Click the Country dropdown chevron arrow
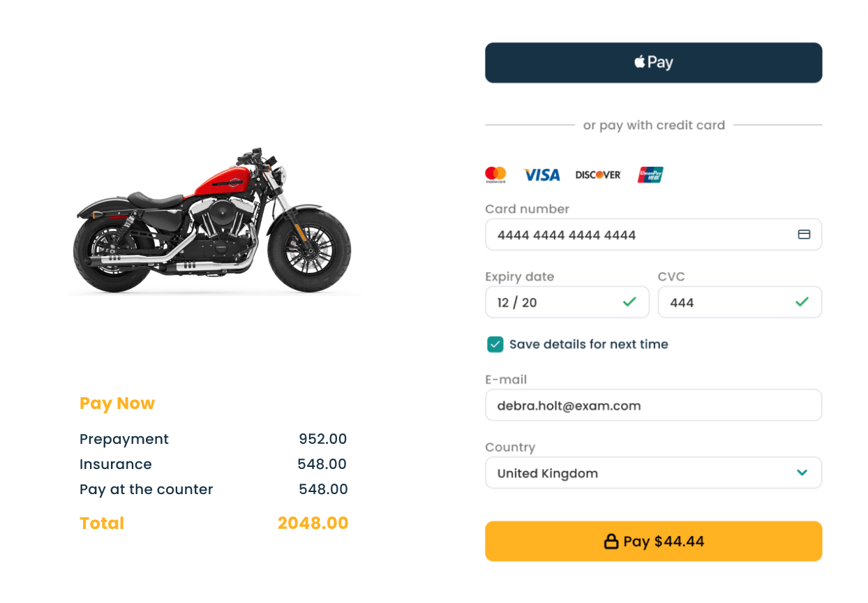 (x=802, y=472)
